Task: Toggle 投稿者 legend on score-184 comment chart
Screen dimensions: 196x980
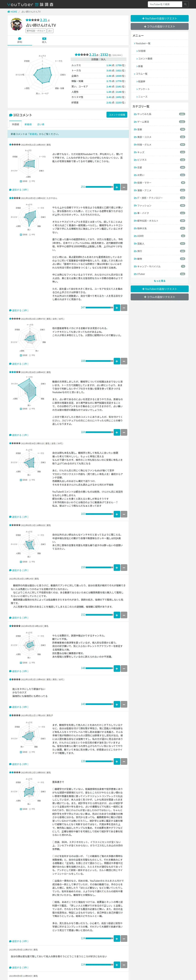Action: point(24,409)
